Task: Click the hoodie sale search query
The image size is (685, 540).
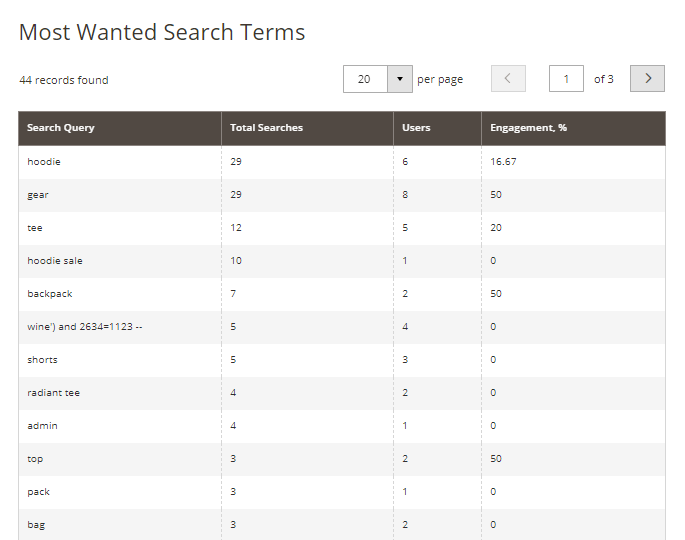Action: pyautogui.click(x=55, y=261)
